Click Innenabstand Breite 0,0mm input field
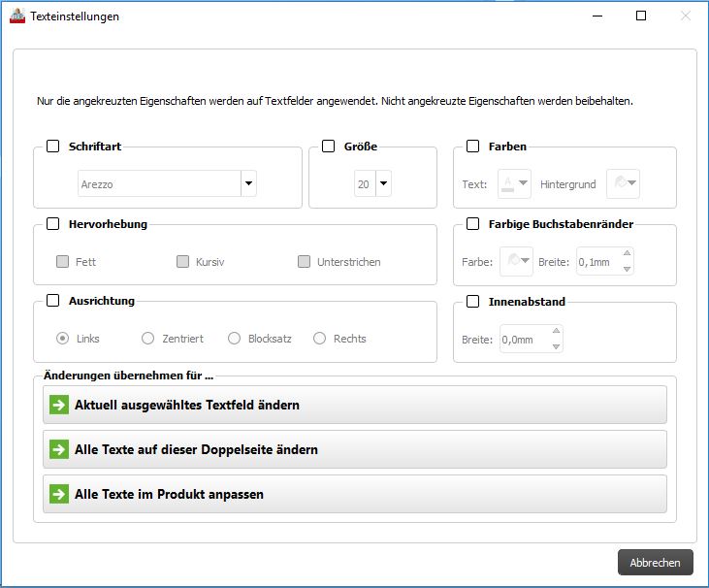Viewport: 709px width, 588px height. 524,340
